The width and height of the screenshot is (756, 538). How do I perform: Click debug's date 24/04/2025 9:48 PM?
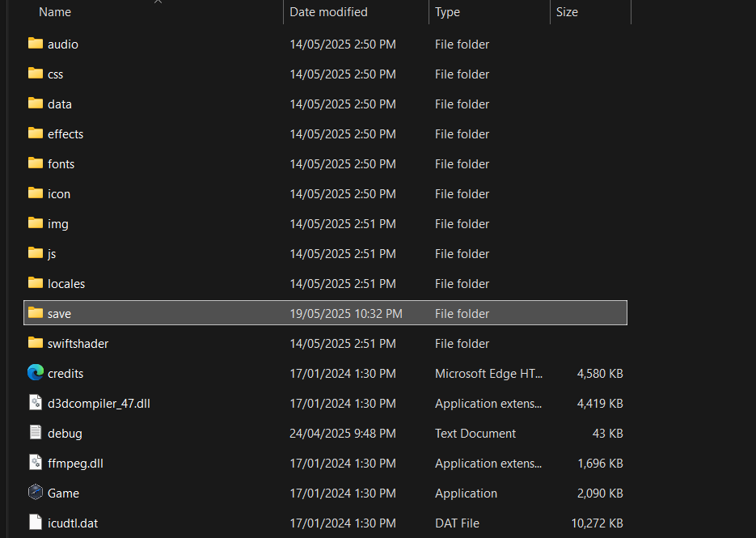[342, 434]
